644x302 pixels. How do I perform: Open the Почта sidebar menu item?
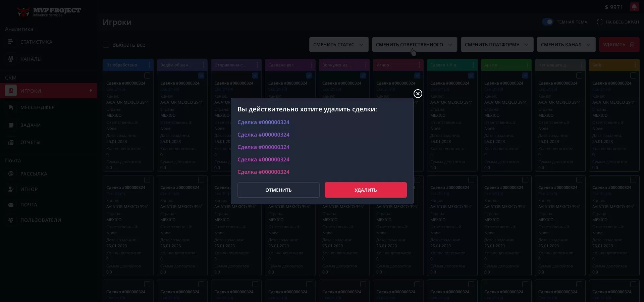[x=29, y=205]
